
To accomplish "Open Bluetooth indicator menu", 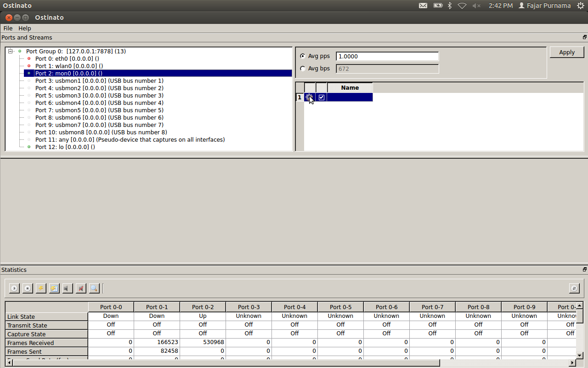I will 450,6.
